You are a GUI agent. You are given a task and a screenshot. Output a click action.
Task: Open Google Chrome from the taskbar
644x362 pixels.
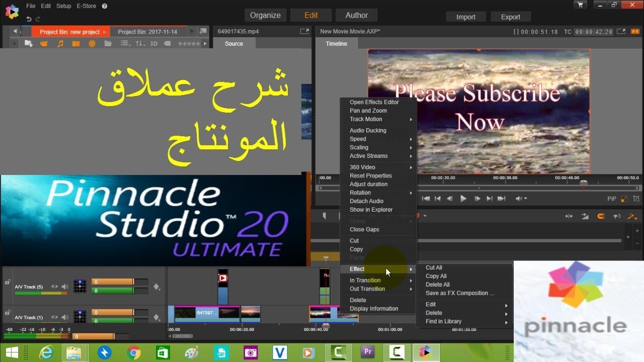134,353
